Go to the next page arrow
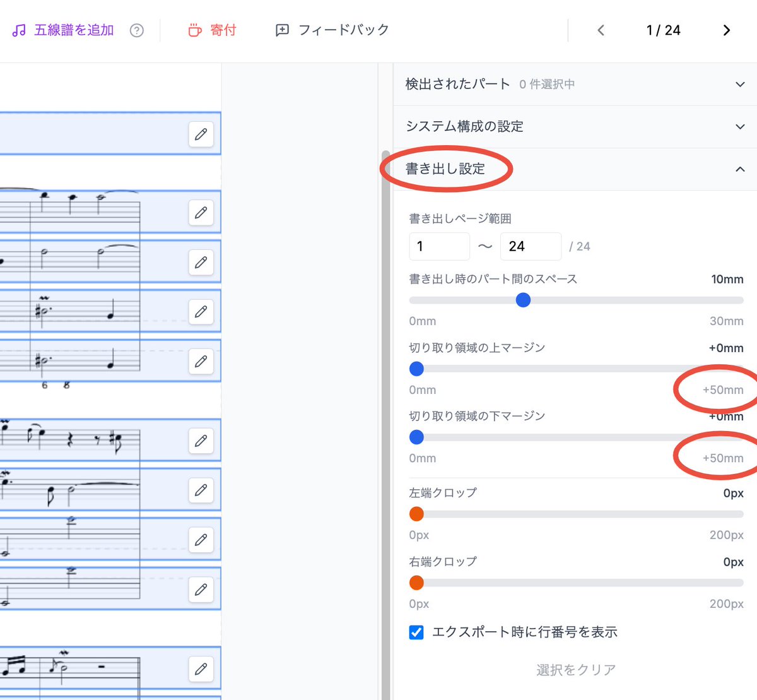Screen dimensions: 757x700 tap(726, 30)
